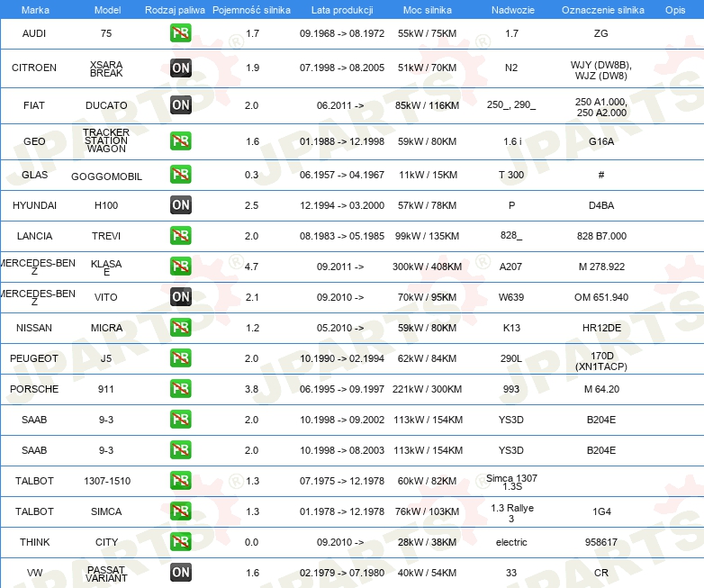This screenshot has width=704, height=588.
Task: Click the Pojemność silnika column header
Action: click(x=251, y=10)
